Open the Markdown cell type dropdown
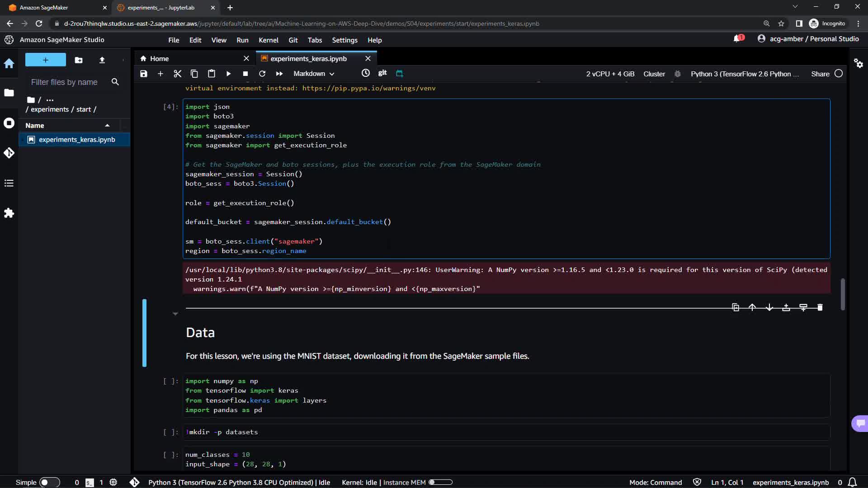 tap(314, 74)
